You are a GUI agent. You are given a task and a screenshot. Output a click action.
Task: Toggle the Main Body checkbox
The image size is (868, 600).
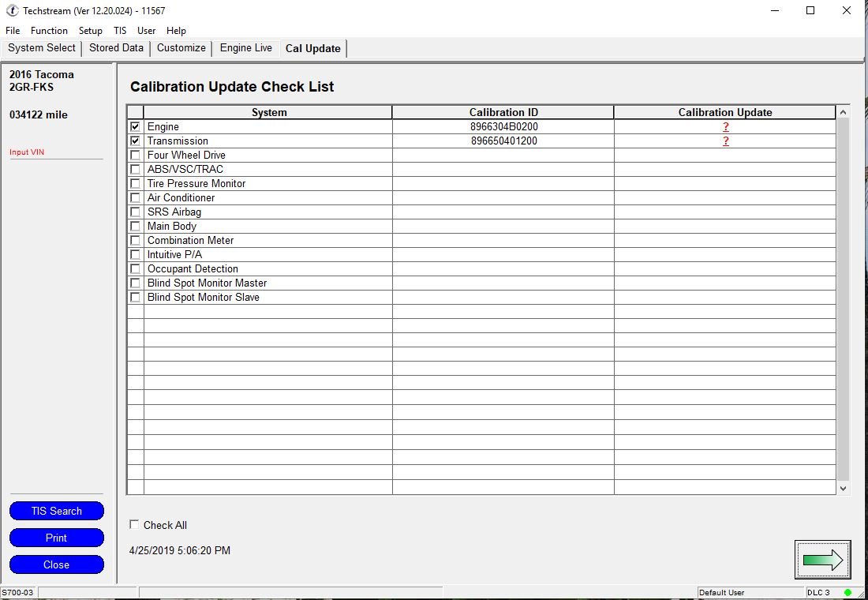click(135, 226)
